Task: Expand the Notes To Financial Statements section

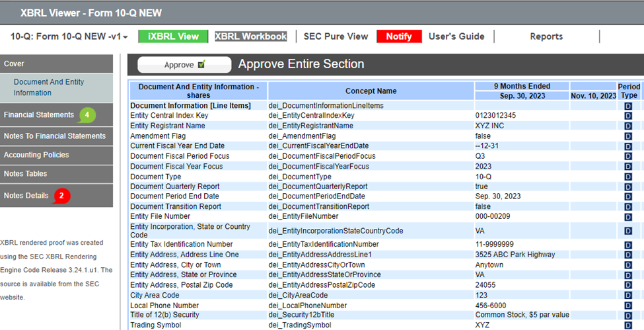Action: 55,136
